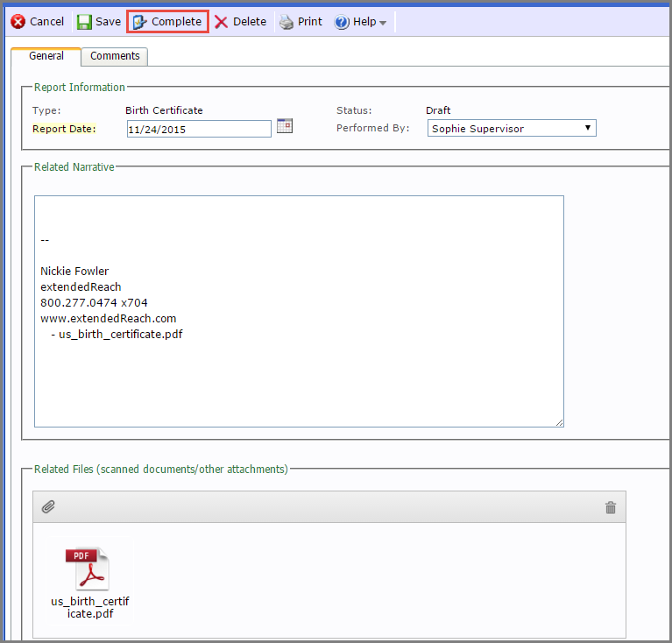Select the General tab

coord(46,56)
